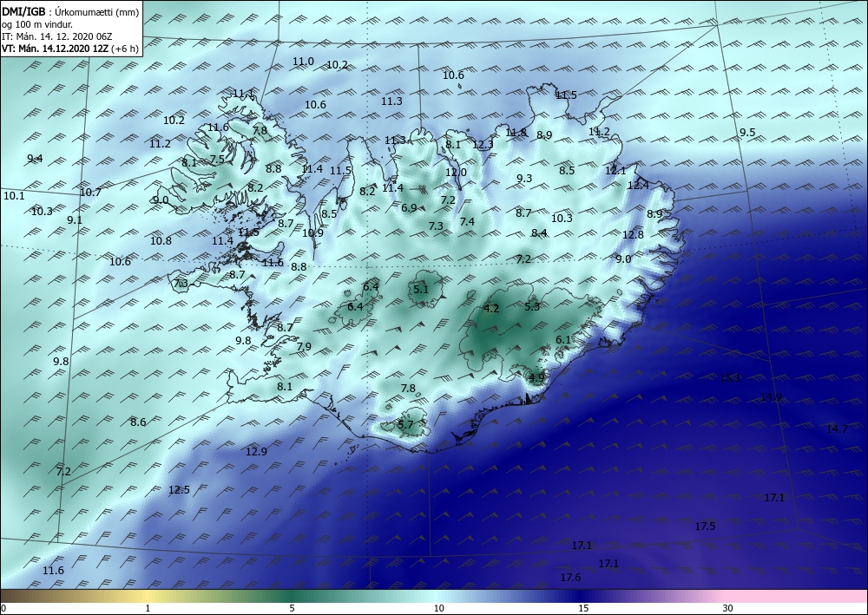Click the initialization time line 'IT: Mán. 14. 12. 2020 06Z'
Viewport: 868px width, 615px height.
click(x=57, y=36)
